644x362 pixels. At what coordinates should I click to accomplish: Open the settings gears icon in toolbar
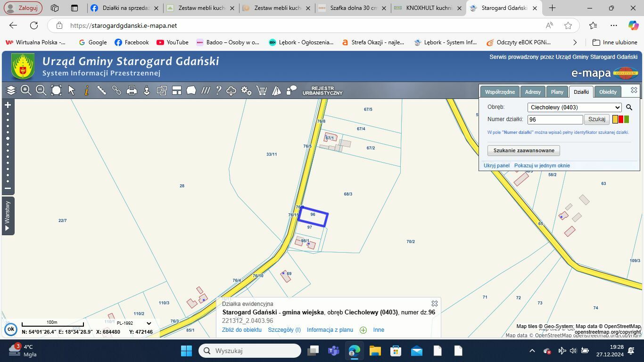[246, 90]
